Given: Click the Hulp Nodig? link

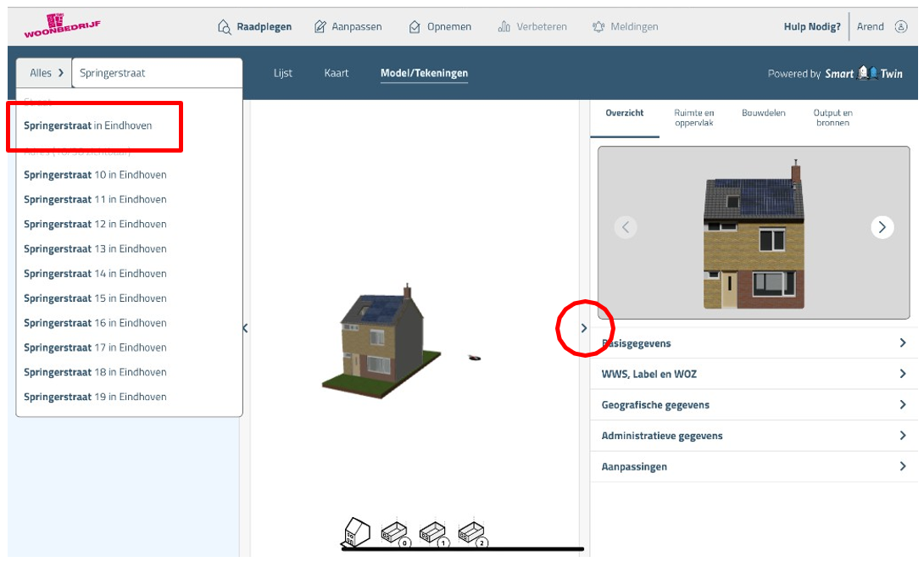Looking at the screenshot, I should point(811,26).
